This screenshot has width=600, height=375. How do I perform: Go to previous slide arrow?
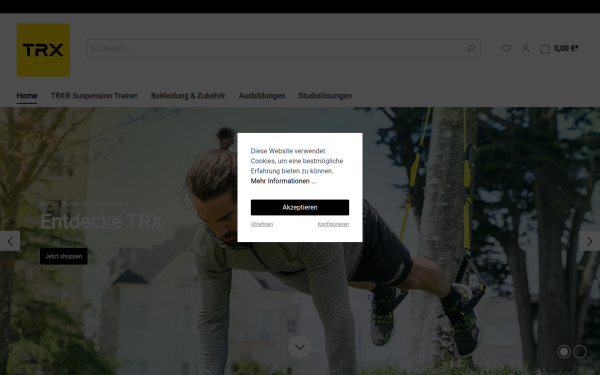tap(10, 241)
